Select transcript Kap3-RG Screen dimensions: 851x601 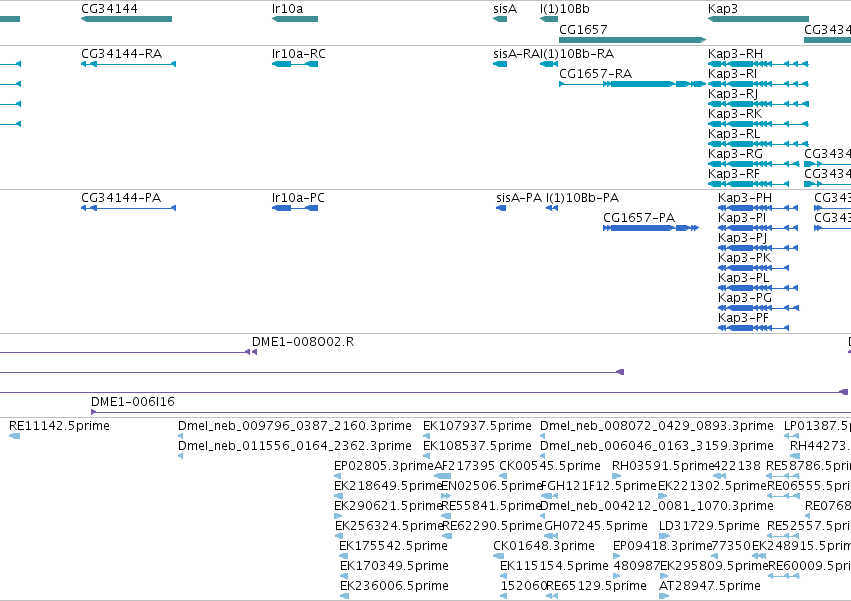click(x=754, y=164)
